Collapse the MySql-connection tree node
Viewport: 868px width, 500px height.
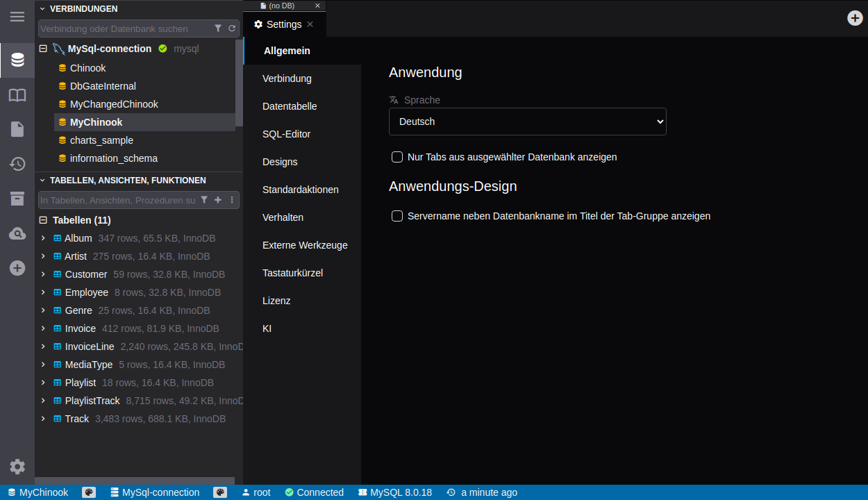pos(43,49)
